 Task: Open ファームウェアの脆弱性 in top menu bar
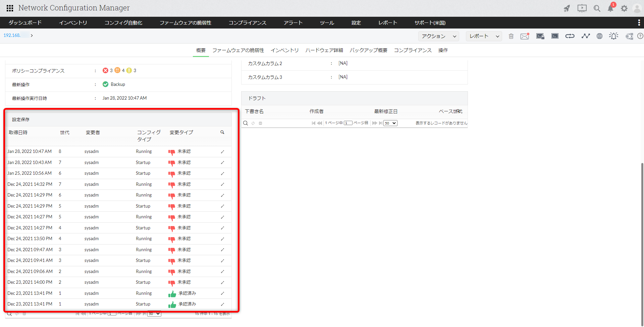(185, 22)
